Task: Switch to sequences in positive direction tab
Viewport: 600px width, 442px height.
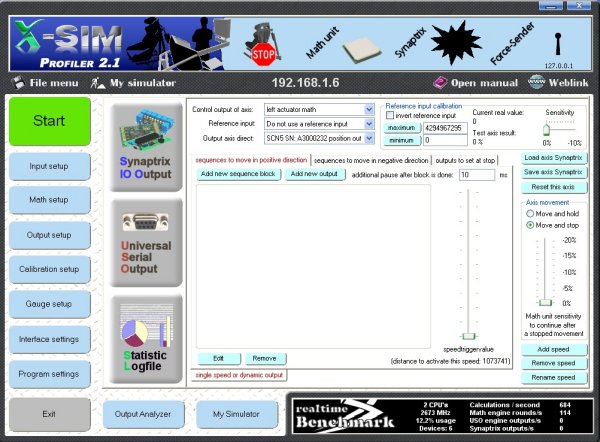Action: click(251, 160)
